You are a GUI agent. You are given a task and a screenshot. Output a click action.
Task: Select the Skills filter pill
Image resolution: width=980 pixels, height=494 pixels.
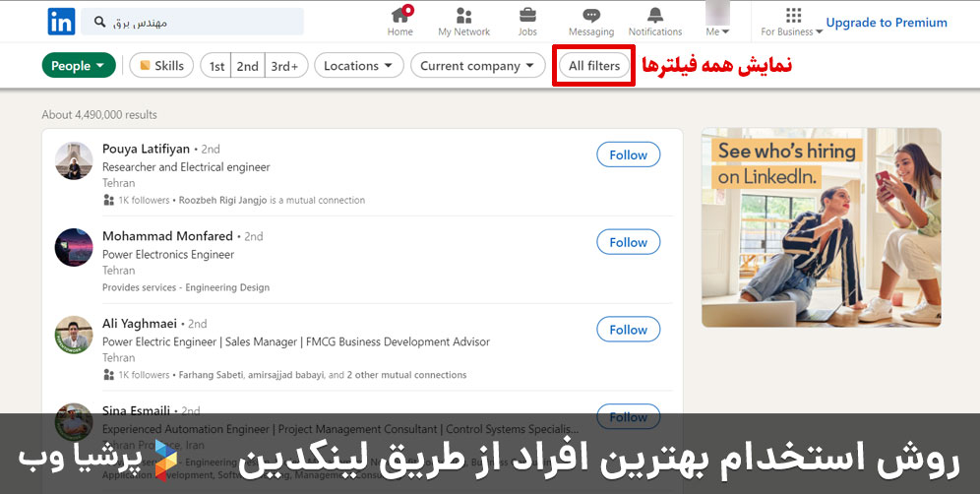coord(161,66)
